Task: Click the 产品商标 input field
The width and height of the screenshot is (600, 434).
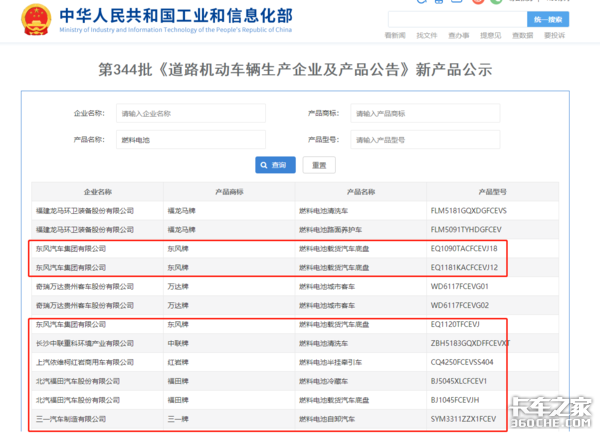Action: [425, 113]
